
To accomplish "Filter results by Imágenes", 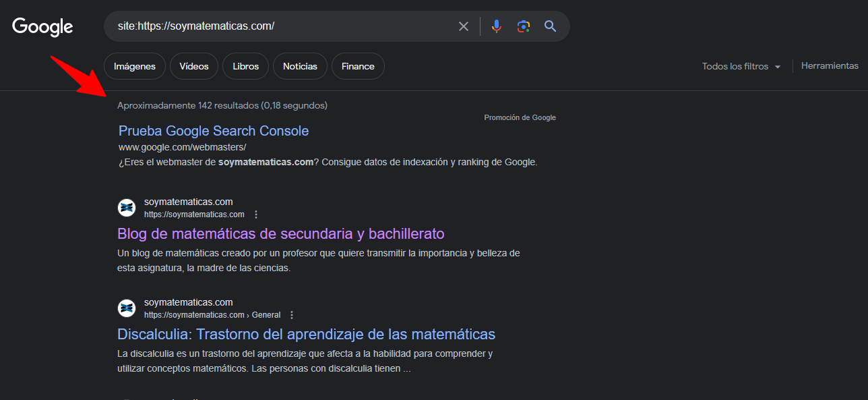I will [x=135, y=66].
